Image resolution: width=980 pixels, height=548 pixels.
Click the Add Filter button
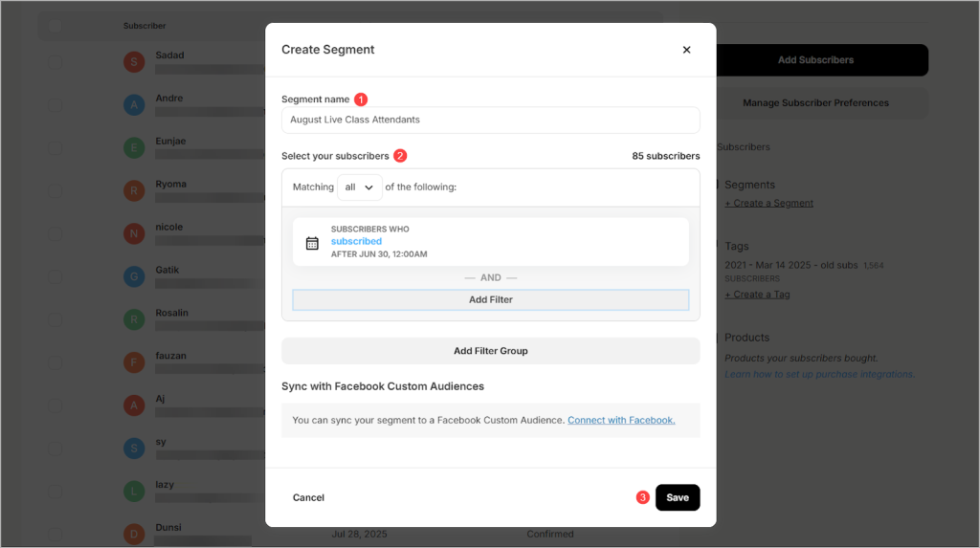pyautogui.click(x=490, y=300)
